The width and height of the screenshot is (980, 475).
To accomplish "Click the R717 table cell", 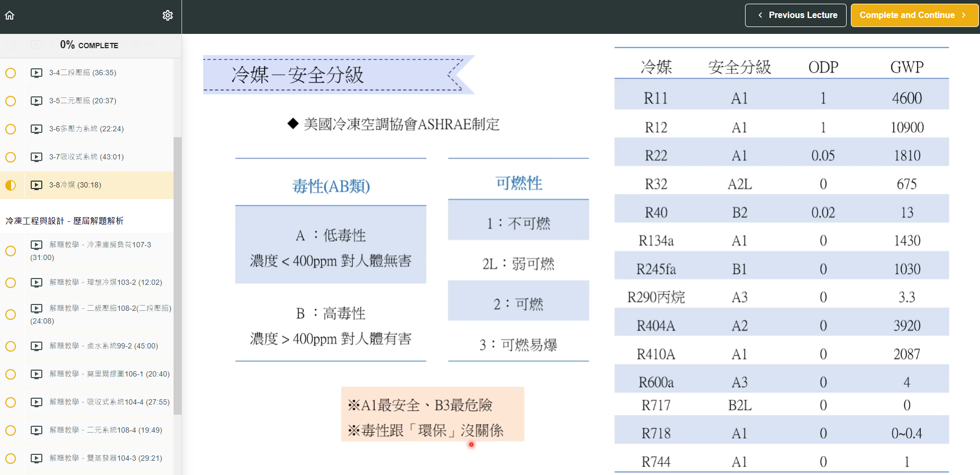I will (656, 406).
